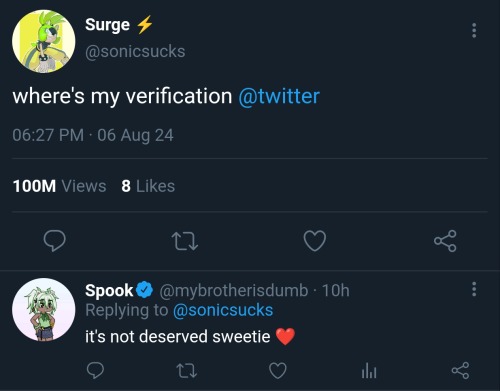Tap Spook's blue verified badge
The width and height of the screenshot is (500, 391).
click(144, 290)
